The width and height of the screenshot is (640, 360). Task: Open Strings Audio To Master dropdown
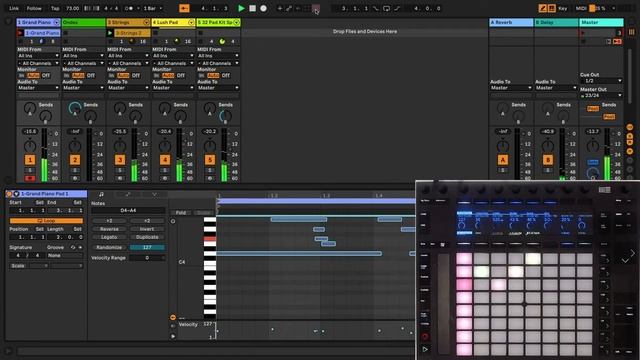pyautogui.click(x=128, y=88)
